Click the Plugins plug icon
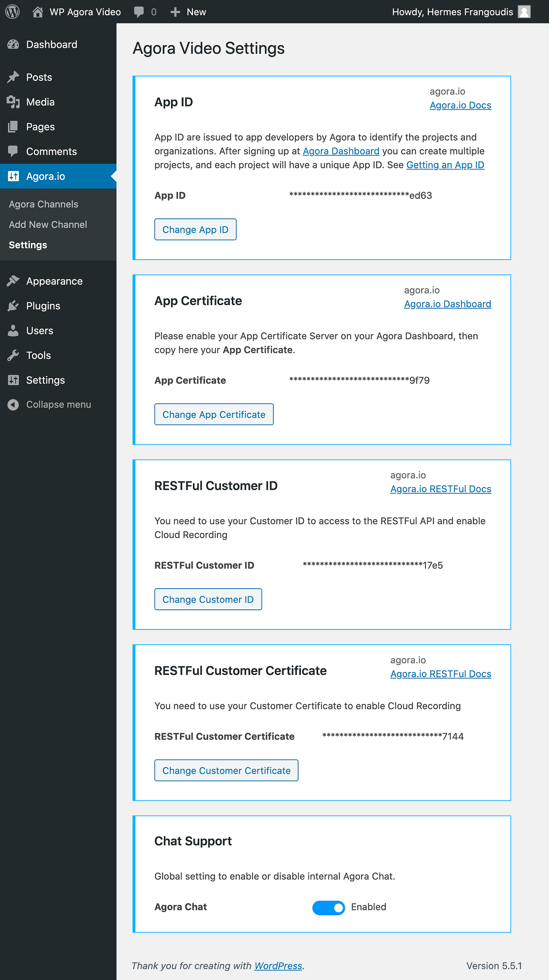This screenshot has height=980, width=549. 13,306
